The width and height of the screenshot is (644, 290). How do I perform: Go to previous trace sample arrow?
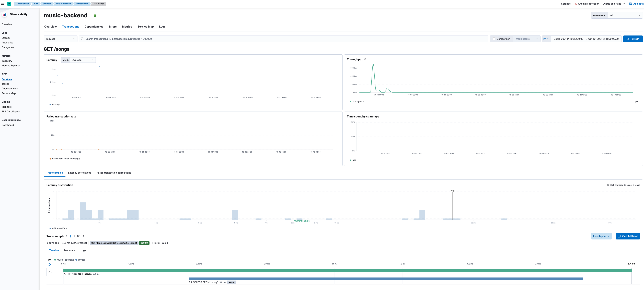point(66,236)
